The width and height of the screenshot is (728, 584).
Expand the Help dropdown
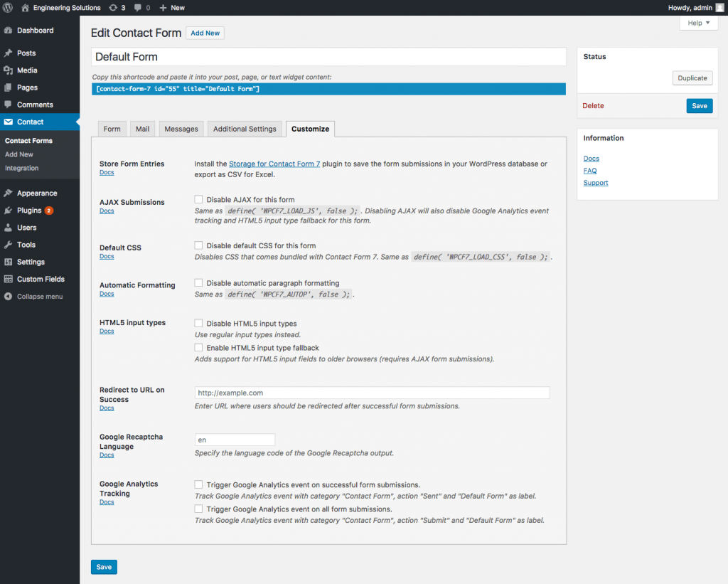tap(698, 22)
